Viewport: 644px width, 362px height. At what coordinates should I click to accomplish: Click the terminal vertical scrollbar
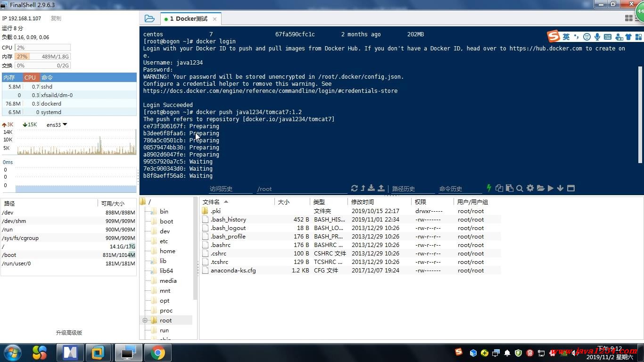tap(640, 115)
